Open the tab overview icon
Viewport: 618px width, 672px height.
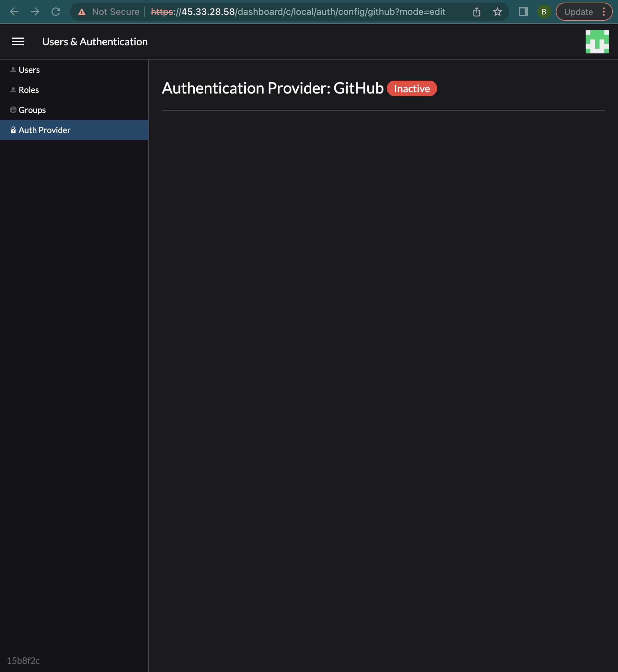coord(523,12)
